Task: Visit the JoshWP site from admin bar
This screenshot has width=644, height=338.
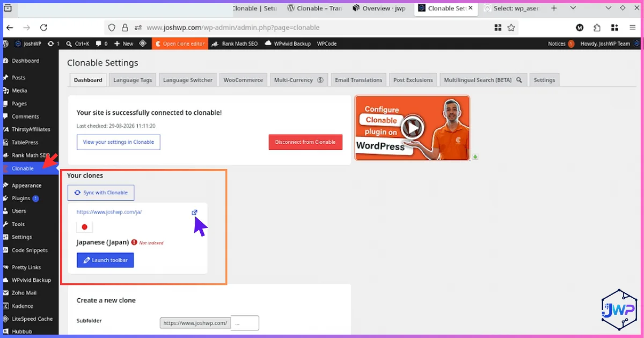Action: click(28, 43)
